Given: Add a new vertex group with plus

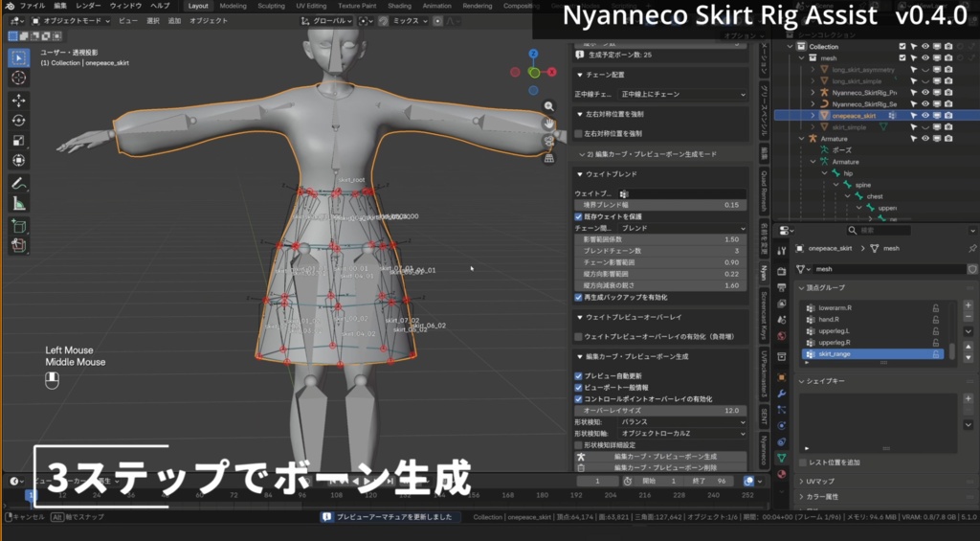Looking at the screenshot, I should [969, 305].
